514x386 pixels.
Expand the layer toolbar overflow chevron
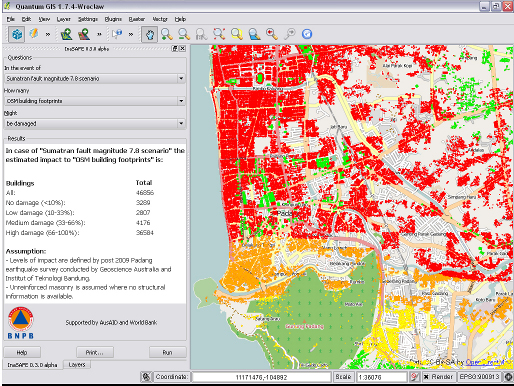click(x=99, y=34)
